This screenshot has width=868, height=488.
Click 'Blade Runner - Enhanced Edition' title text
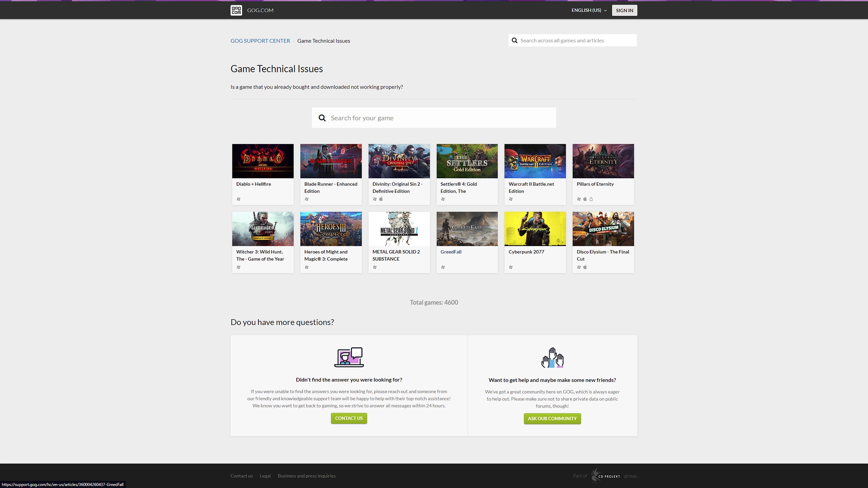(x=331, y=187)
